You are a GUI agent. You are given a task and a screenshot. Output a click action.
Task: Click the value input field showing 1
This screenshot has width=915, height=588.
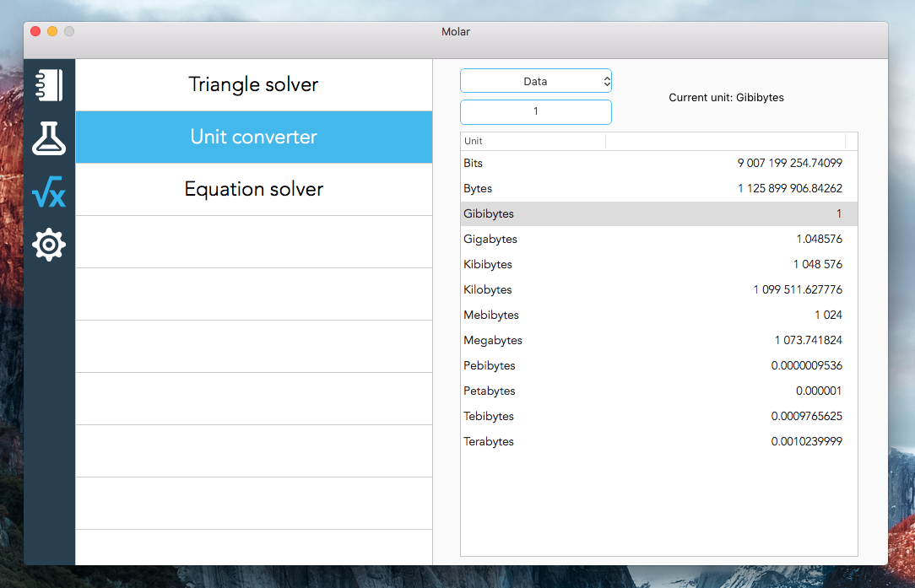click(x=535, y=111)
